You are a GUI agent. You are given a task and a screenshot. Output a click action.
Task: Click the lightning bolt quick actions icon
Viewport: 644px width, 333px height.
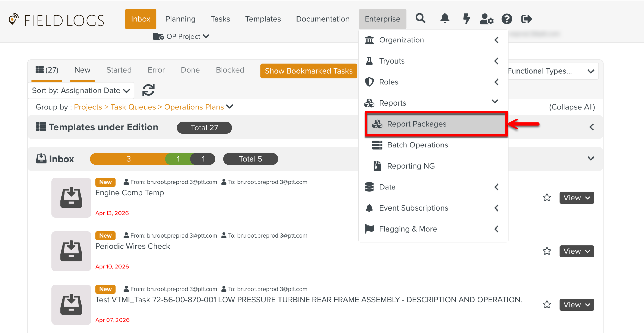[x=466, y=19]
